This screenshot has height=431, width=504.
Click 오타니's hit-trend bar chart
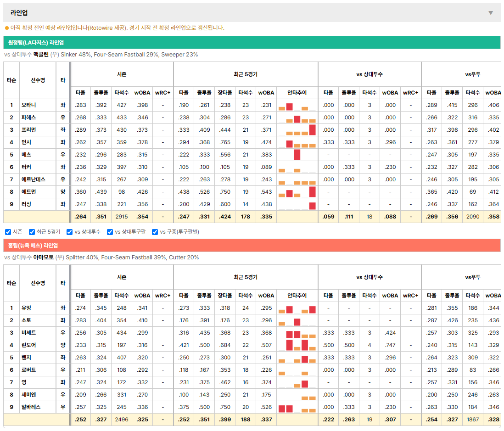[x=297, y=105]
